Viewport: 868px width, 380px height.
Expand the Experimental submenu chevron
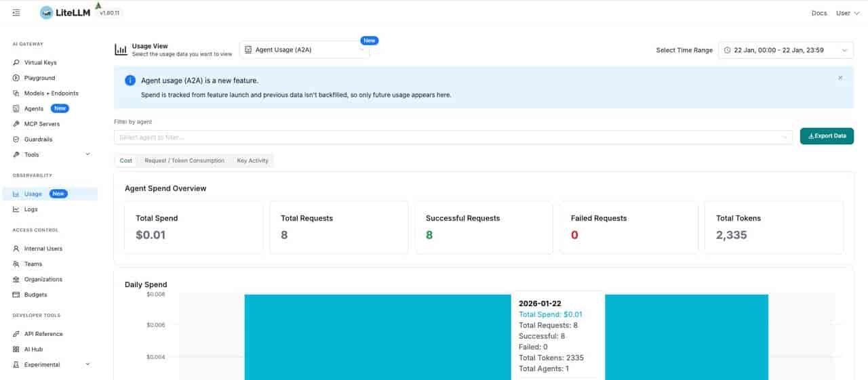pyautogui.click(x=87, y=364)
